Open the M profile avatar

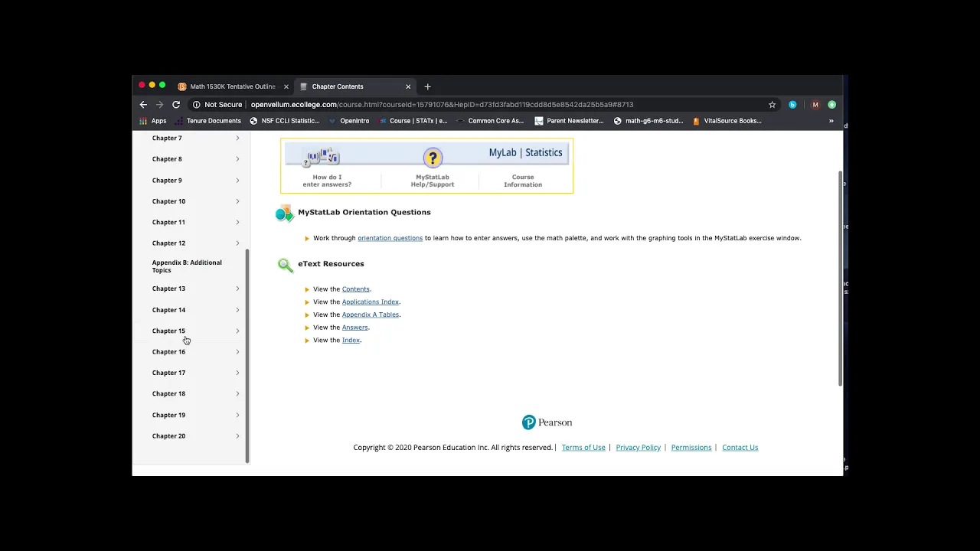pos(815,105)
